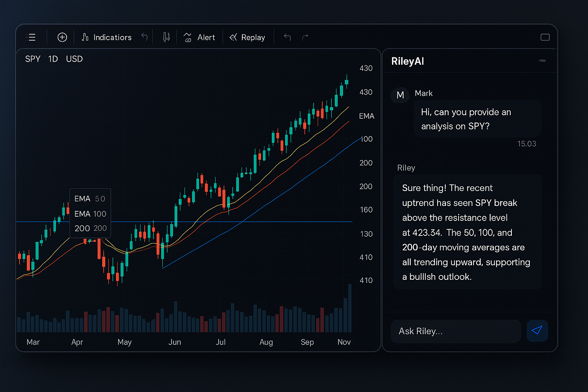
Task: Click Mark's avatar in the chat
Action: 400,95
